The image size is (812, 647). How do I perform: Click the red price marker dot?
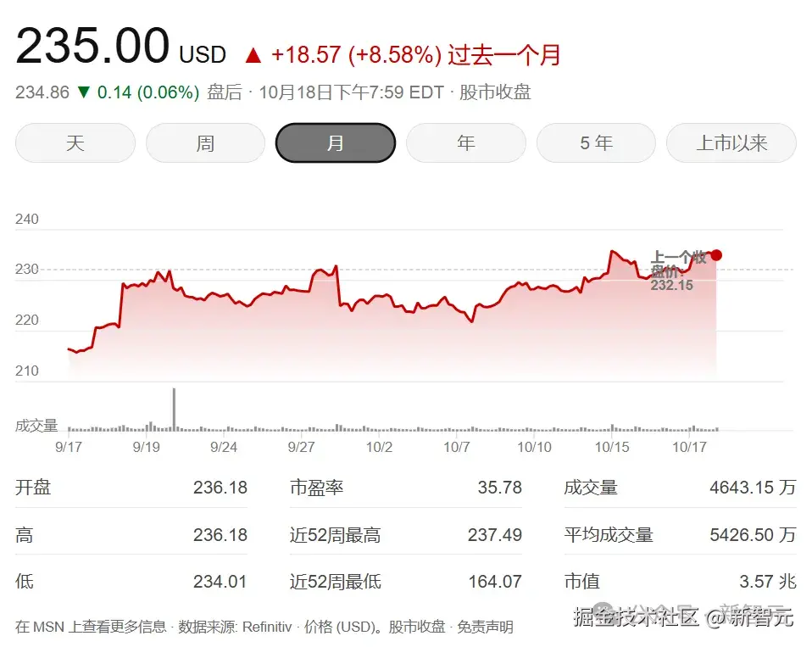pos(716,254)
